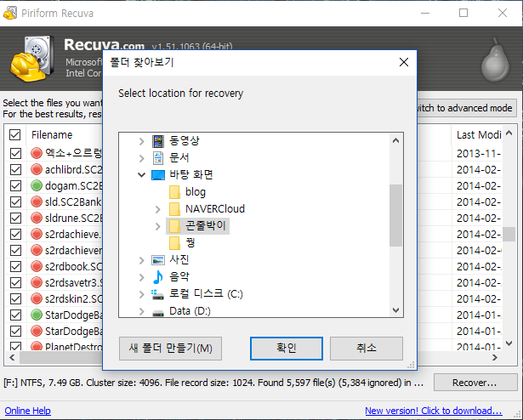Image resolution: width=523 pixels, height=420 pixels.
Task: Click the 곤줄박이 folder icon
Action: (x=174, y=226)
